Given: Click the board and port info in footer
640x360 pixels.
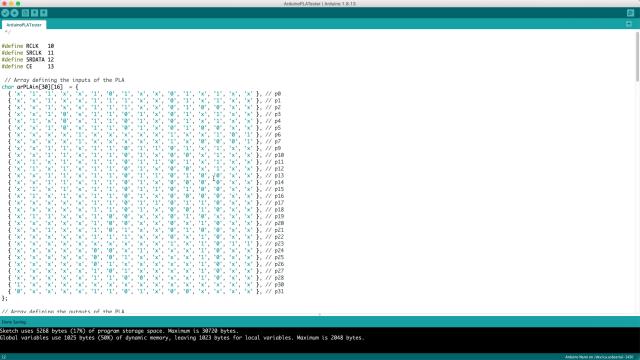Looking at the screenshot, I should point(599,357).
